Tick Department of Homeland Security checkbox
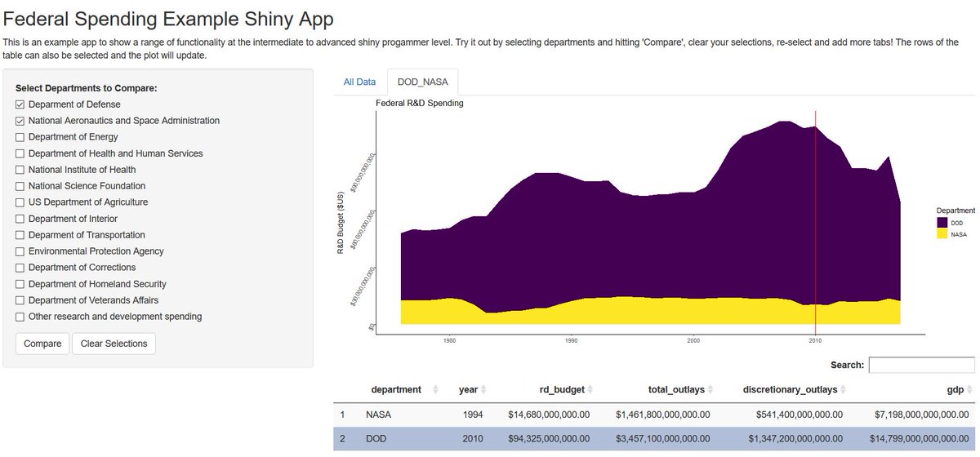Viewport: 980px width, 457px height. [x=20, y=284]
